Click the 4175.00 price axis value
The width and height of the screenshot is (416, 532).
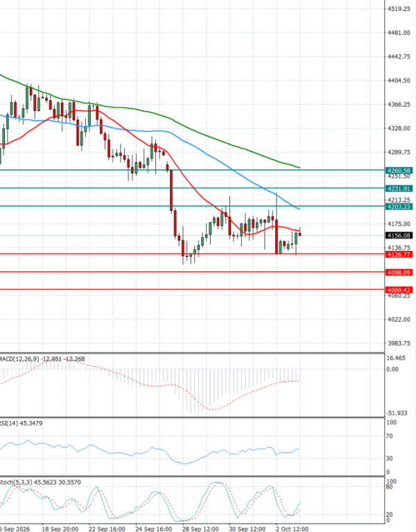[x=399, y=224]
